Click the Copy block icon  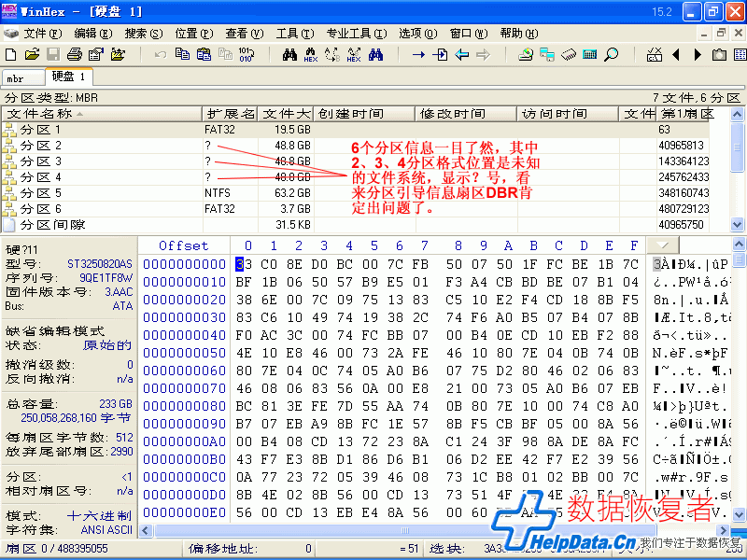click(182, 54)
